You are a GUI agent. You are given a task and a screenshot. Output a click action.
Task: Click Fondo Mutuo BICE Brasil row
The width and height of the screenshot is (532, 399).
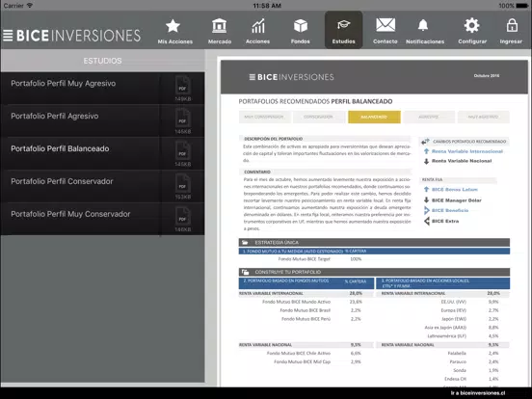pos(321,310)
